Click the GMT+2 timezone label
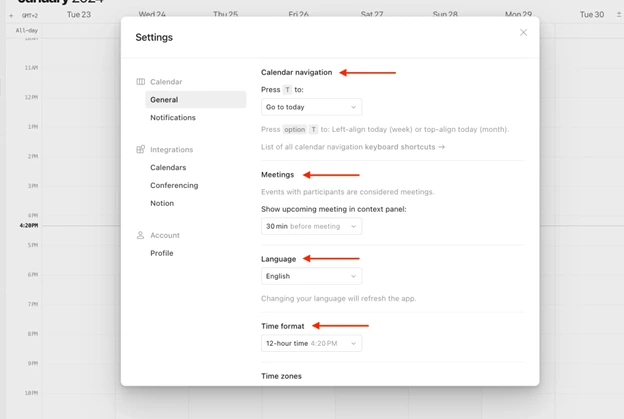624x419 pixels. [x=29, y=16]
